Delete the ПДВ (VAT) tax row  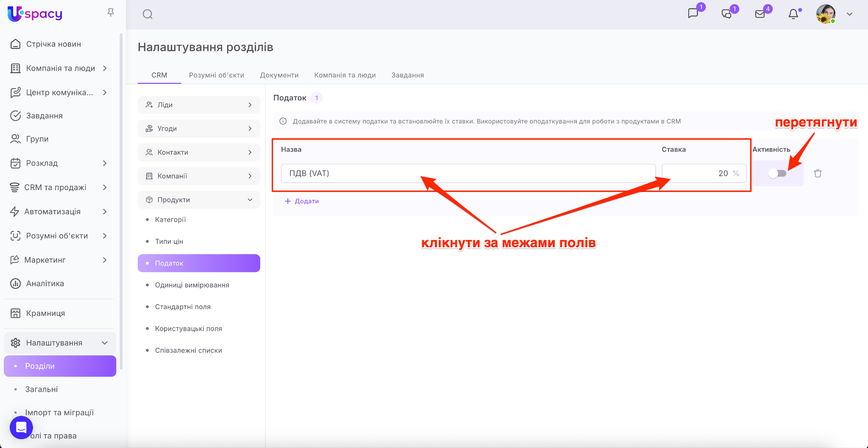818,173
